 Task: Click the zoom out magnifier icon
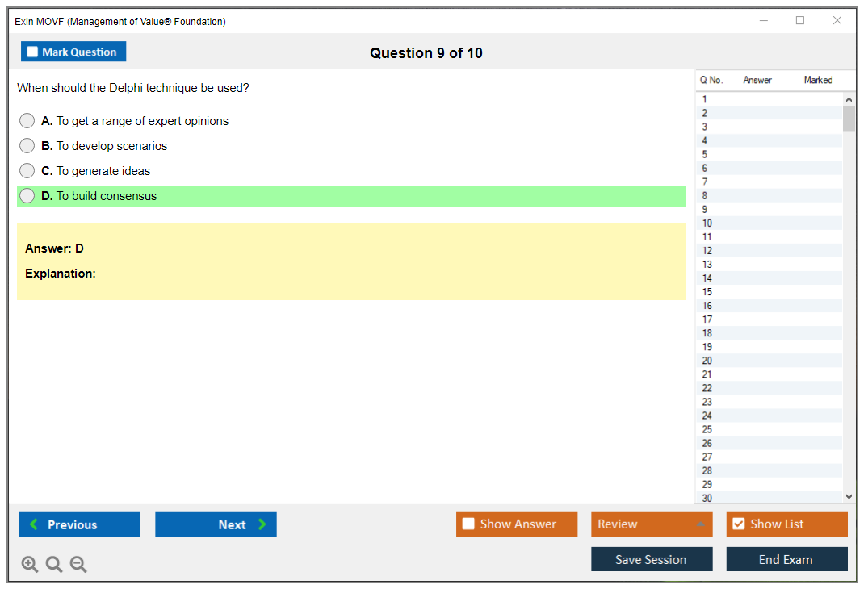(x=78, y=565)
